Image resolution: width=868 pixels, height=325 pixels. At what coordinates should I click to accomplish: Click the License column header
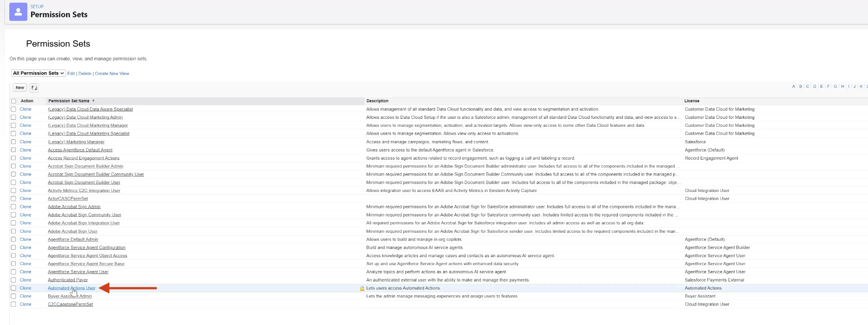(692, 101)
